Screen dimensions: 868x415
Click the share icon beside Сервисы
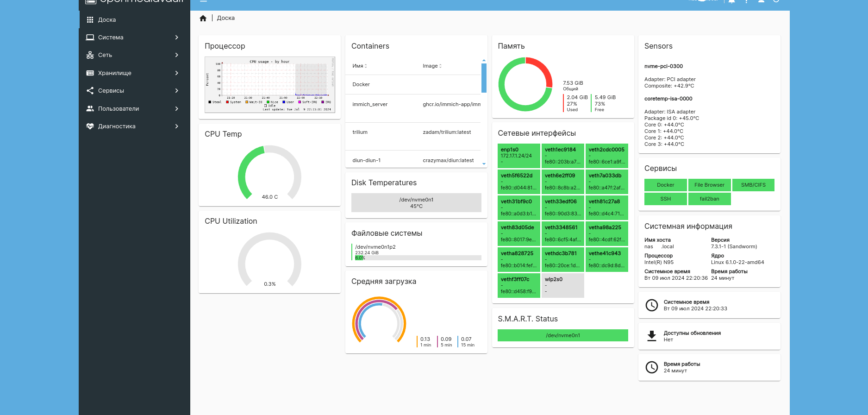pos(90,91)
